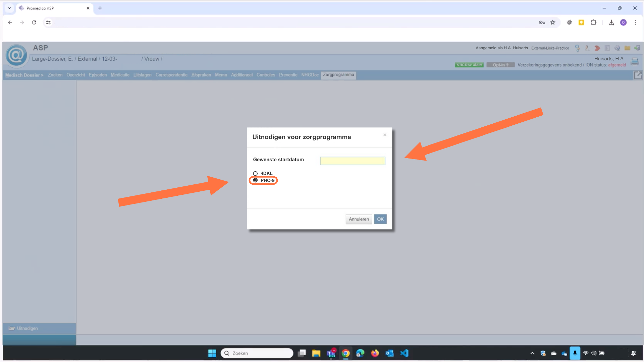Click the Uitnodigen sidebar action
Image resolution: width=644 pixels, height=362 pixels.
[x=27, y=328]
